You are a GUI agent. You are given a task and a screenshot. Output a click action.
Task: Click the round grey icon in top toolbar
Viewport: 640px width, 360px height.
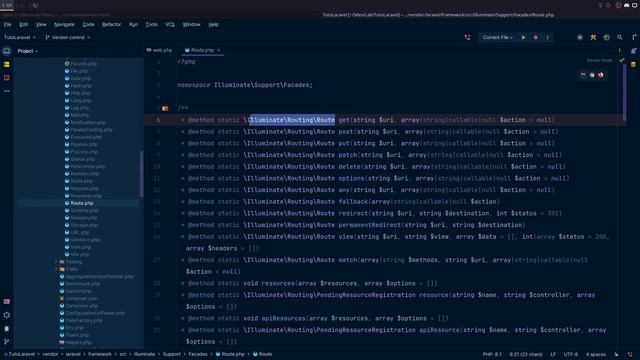(580, 38)
